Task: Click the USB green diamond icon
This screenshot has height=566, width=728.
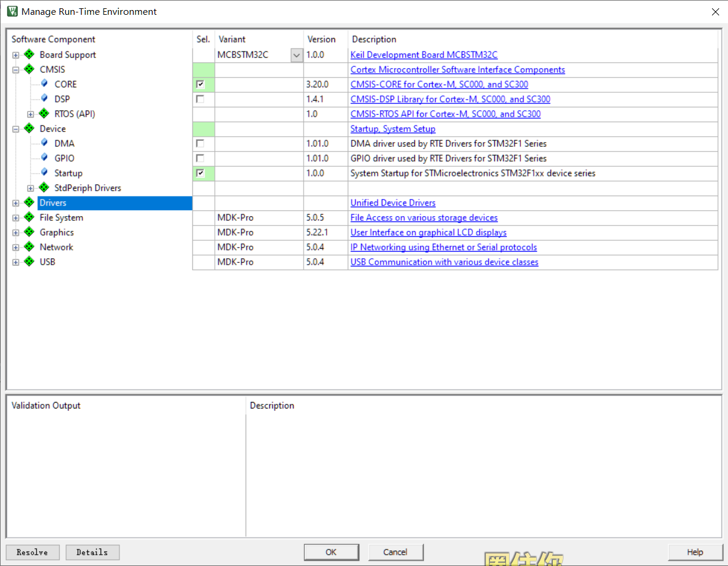Action: 29,262
